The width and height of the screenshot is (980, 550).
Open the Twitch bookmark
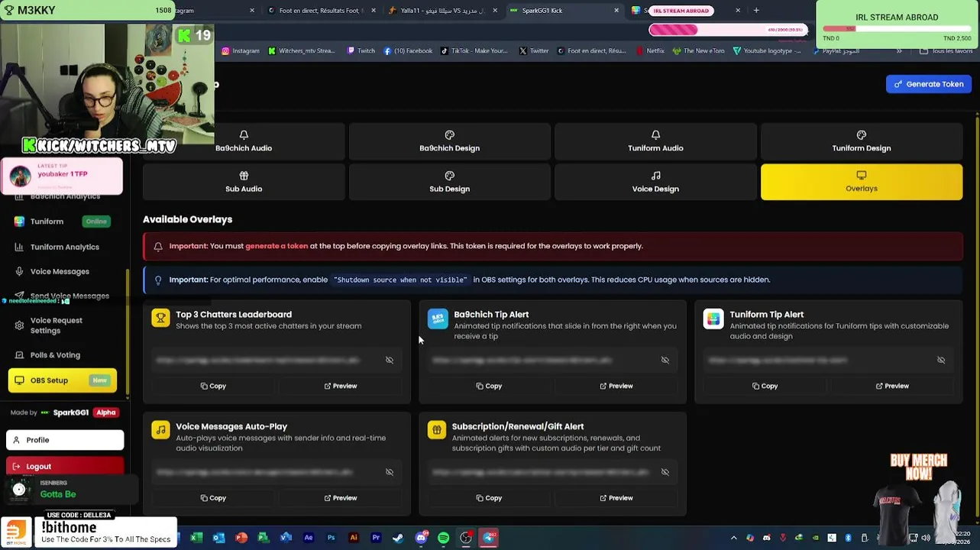361,51
